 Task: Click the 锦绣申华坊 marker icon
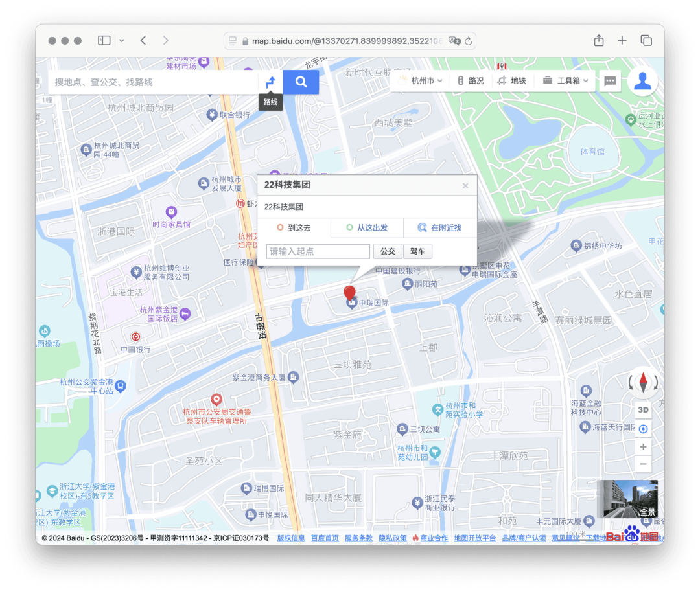coord(576,245)
